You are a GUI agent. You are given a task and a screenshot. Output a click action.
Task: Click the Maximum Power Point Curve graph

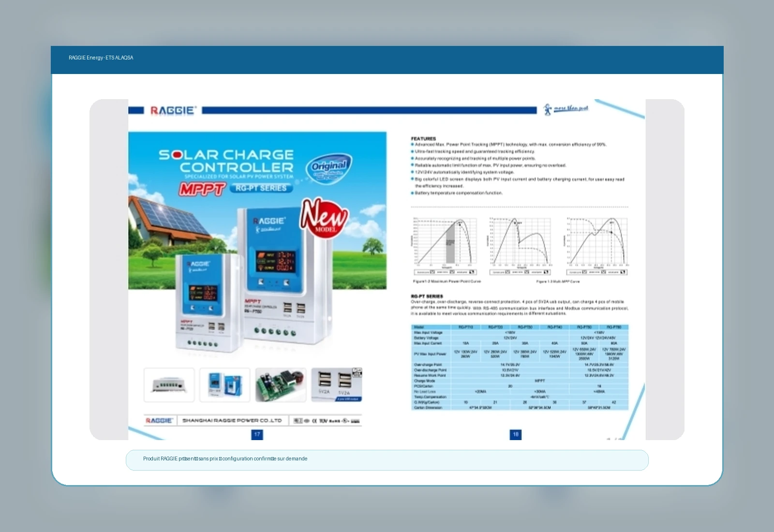(x=445, y=247)
